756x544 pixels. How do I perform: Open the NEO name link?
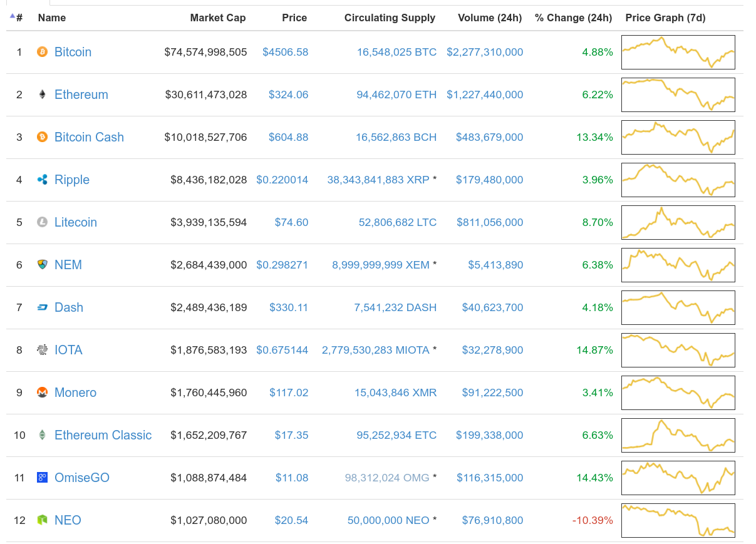pos(68,520)
